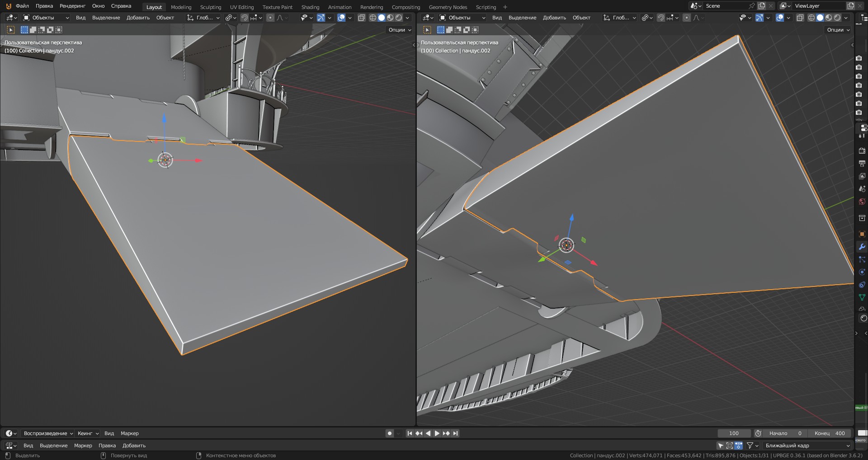Toggle gizmo display in left viewport

tap(321, 18)
